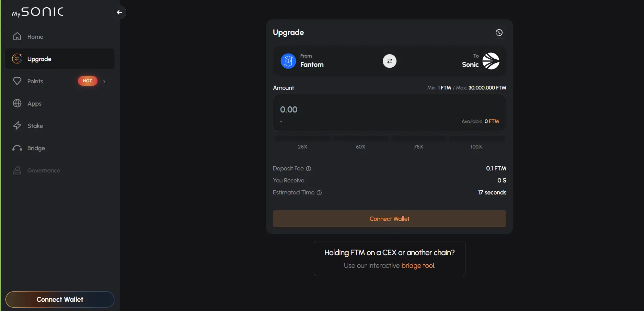This screenshot has height=311, width=644.
Task: Click Available 0 FTM balance
Action: point(480,121)
